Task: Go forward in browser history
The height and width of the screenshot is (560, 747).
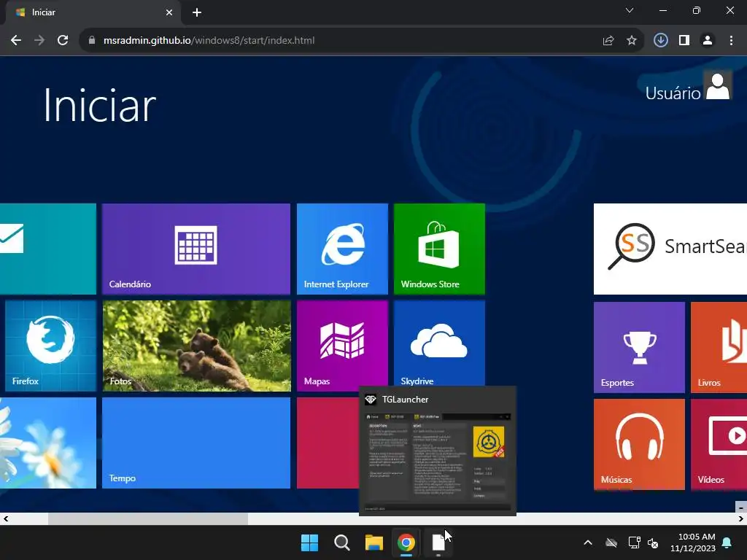Action: [39, 41]
